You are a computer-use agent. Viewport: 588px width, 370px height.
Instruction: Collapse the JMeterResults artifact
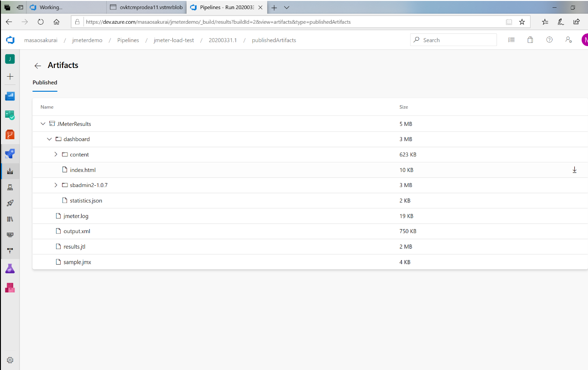(43, 124)
